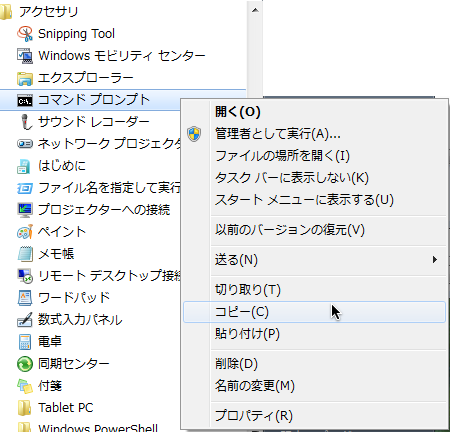450x432 pixels.
Task: Click the プロジェクターへの接続 monitor icon
Action: 25,210
